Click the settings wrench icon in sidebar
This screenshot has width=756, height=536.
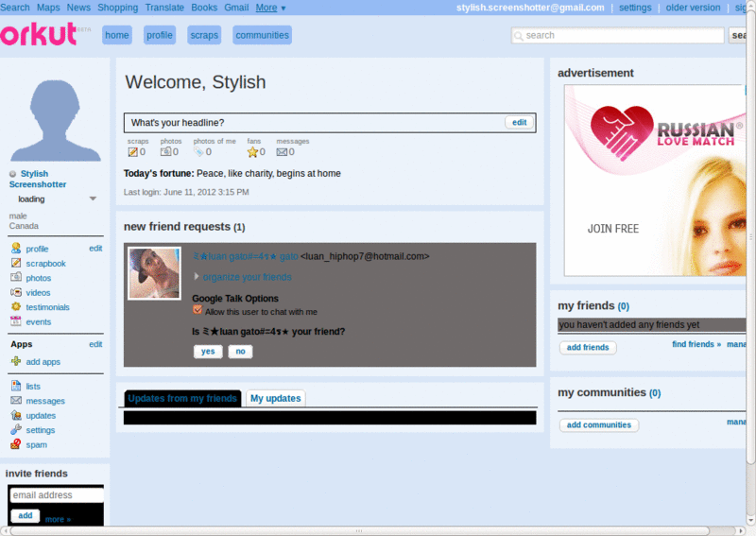(16, 429)
